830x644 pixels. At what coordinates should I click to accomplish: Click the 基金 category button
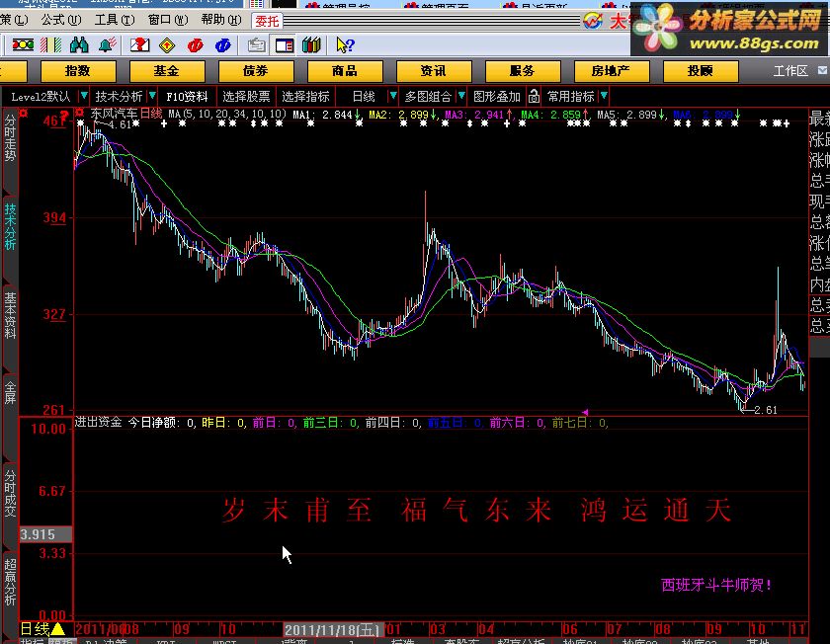click(x=167, y=71)
